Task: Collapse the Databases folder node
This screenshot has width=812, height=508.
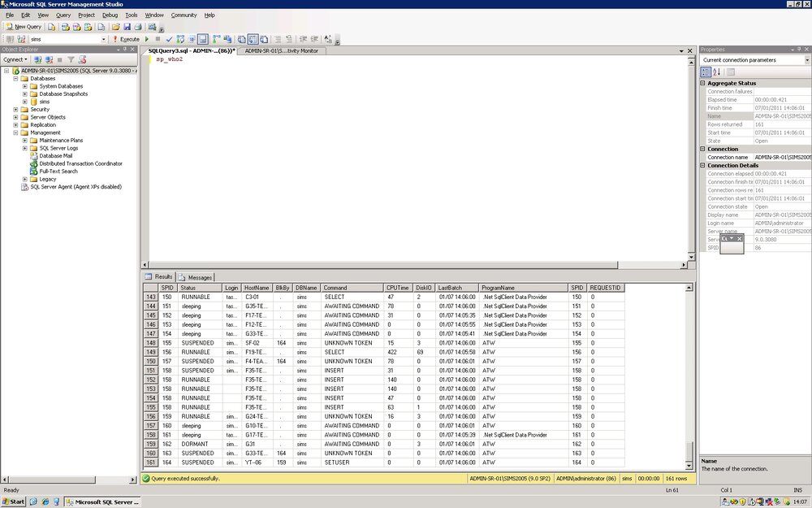Action: click(x=15, y=78)
